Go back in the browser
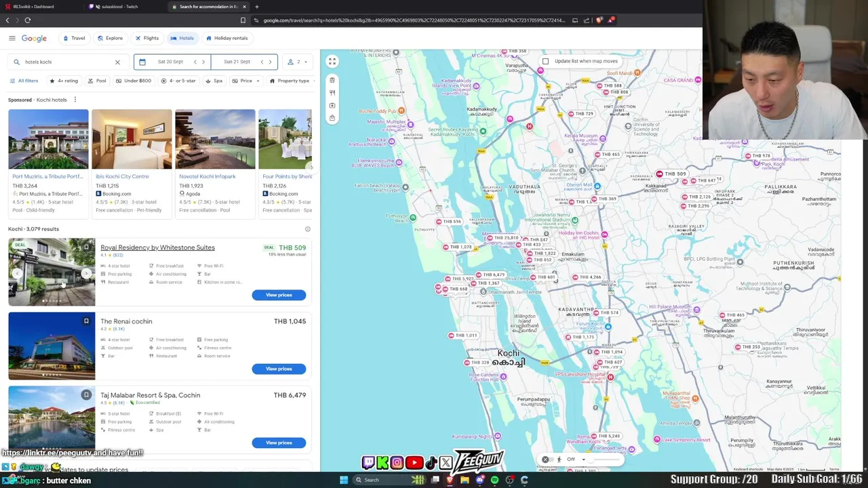868x488 pixels. (7, 20)
